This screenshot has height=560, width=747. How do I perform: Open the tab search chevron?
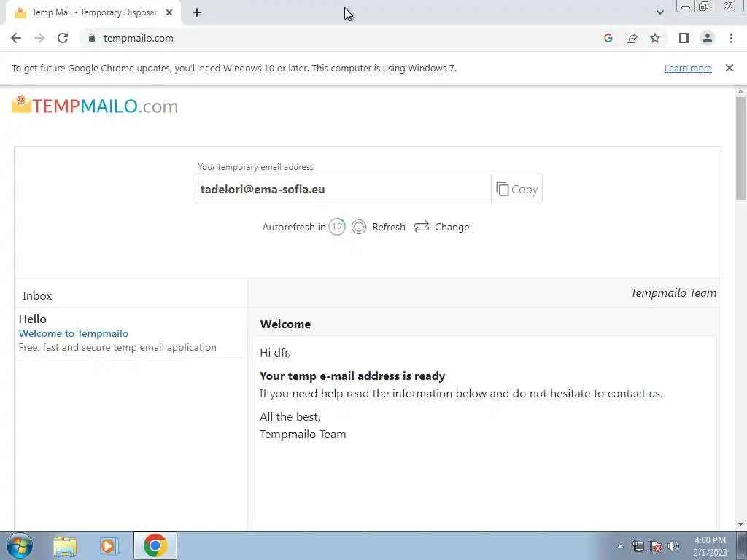[659, 12]
